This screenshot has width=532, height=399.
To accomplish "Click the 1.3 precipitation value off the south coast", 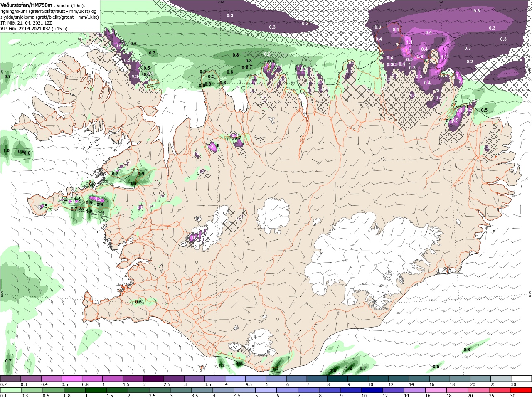I will (275, 369).
